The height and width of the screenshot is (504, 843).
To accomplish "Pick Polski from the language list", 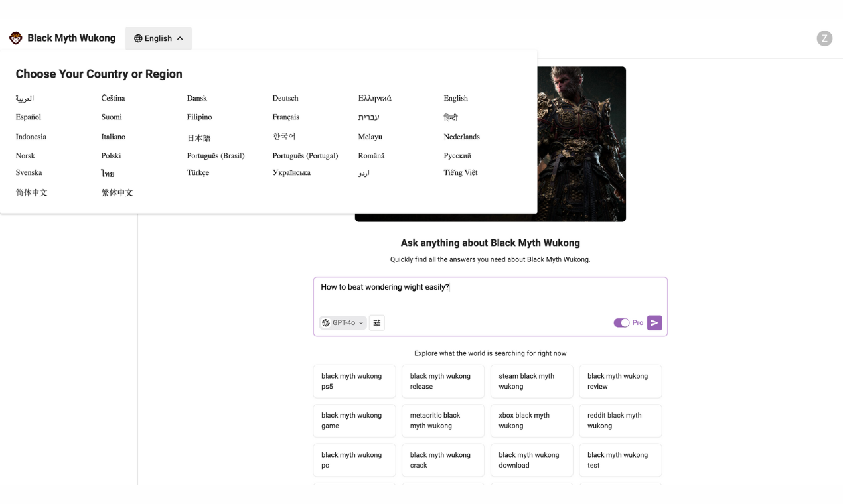I will pyautogui.click(x=112, y=155).
